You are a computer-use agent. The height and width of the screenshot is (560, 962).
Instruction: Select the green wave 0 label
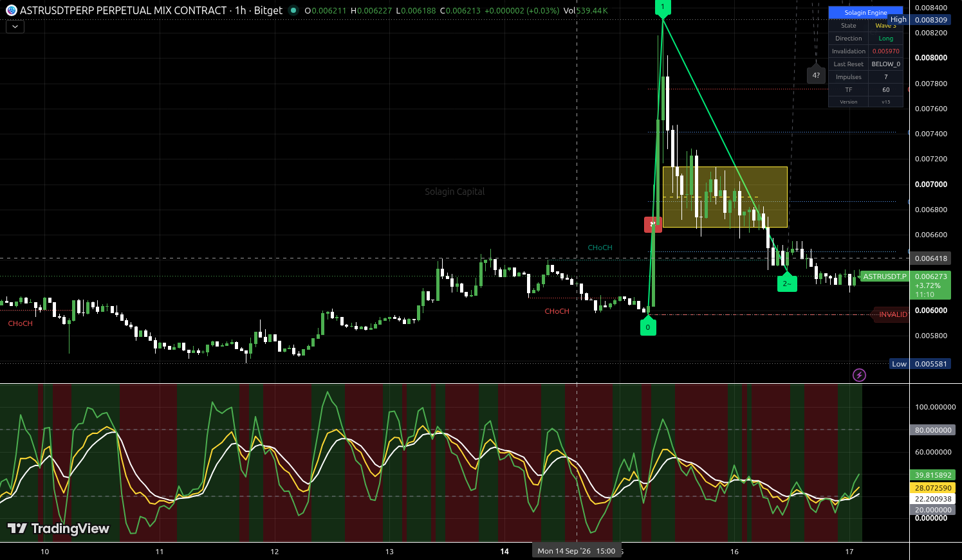click(x=647, y=326)
